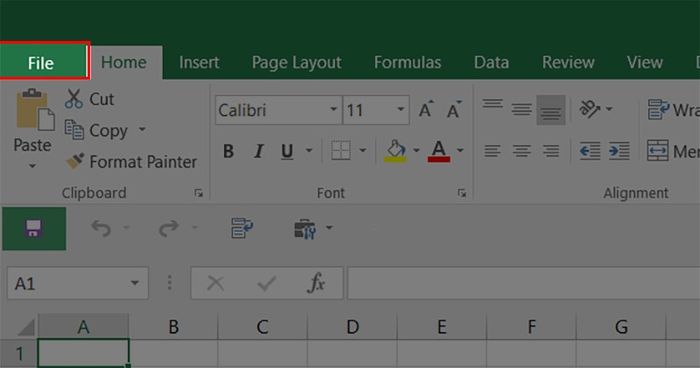Toggle Italic formatting
700x368 pixels.
[258, 151]
